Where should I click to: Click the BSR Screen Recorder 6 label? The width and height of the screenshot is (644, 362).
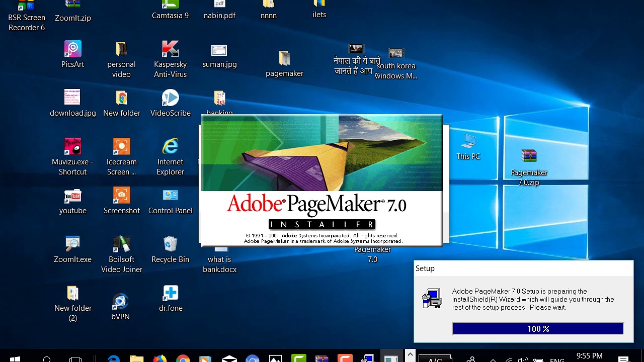click(x=27, y=23)
